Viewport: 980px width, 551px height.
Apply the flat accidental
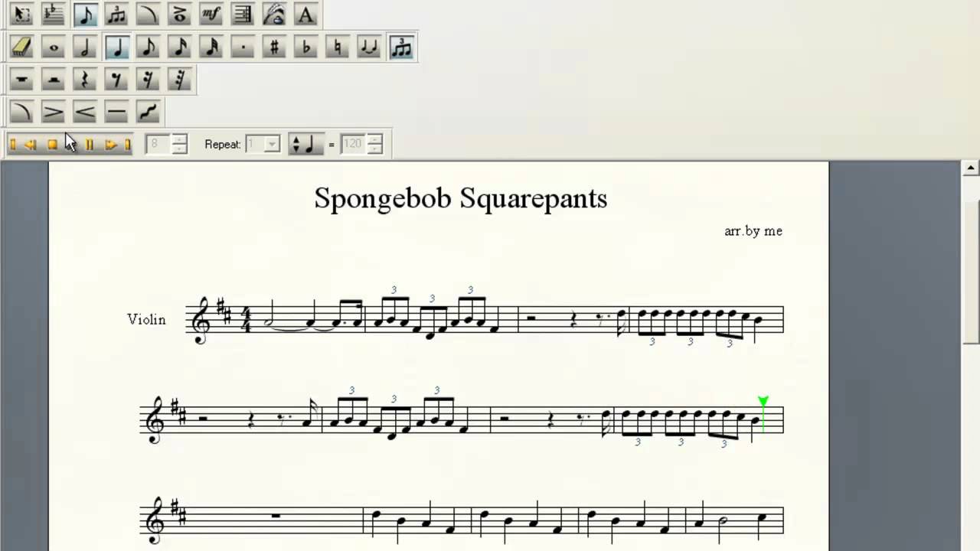(x=305, y=47)
